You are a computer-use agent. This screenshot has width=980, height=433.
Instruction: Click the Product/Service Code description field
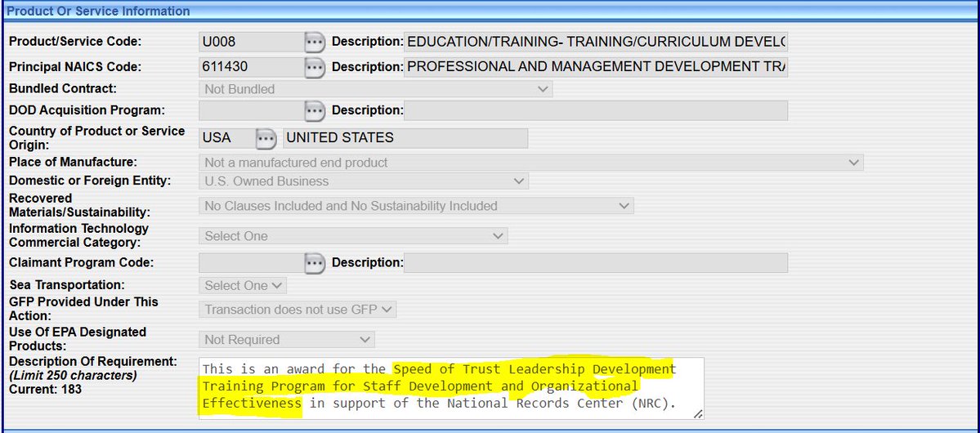point(596,42)
